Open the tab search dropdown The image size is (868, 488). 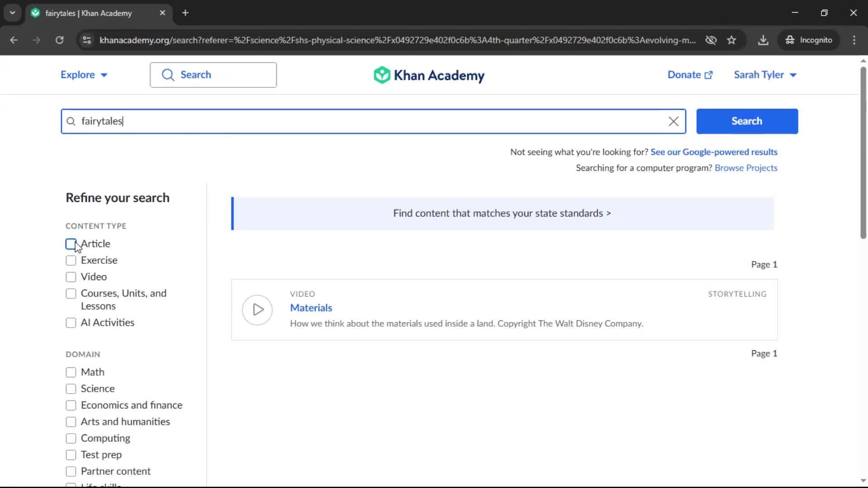point(13,13)
